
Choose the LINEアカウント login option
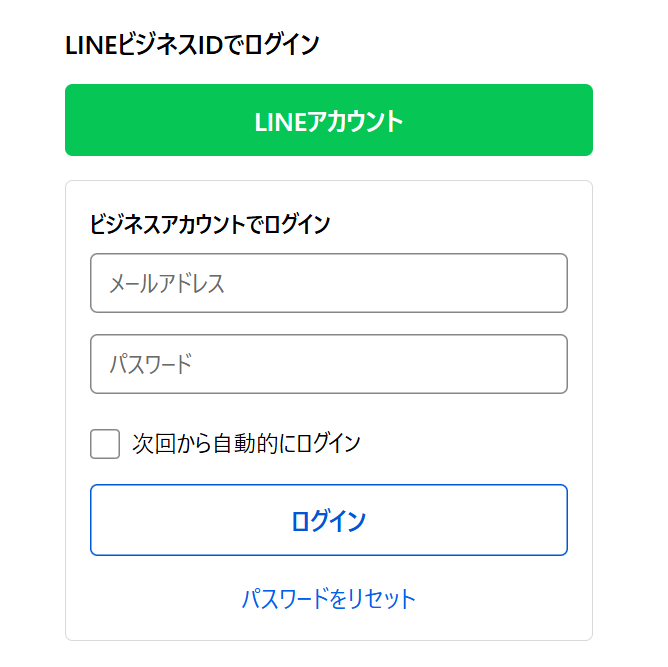[329, 121]
